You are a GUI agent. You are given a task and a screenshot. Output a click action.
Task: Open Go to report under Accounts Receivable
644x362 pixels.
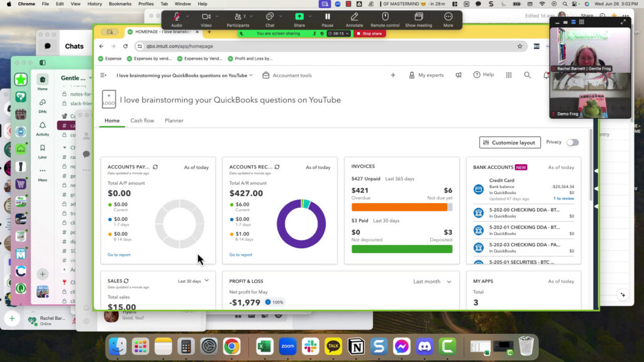[240, 255]
